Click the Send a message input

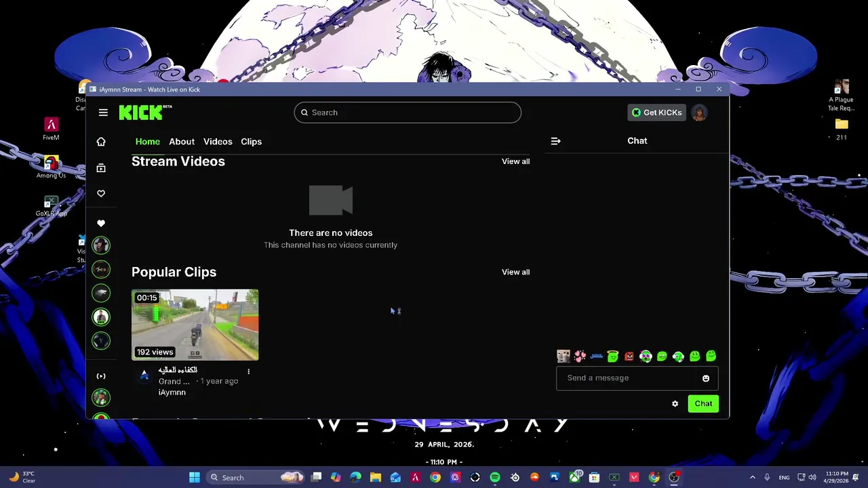click(637, 378)
